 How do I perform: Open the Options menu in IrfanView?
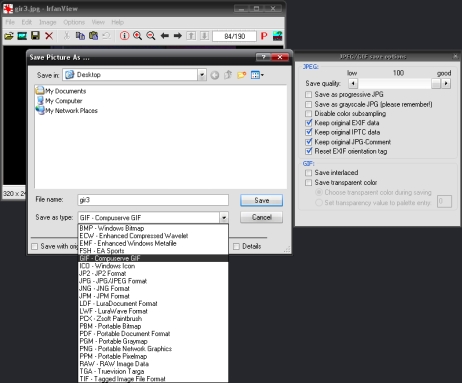click(74, 22)
